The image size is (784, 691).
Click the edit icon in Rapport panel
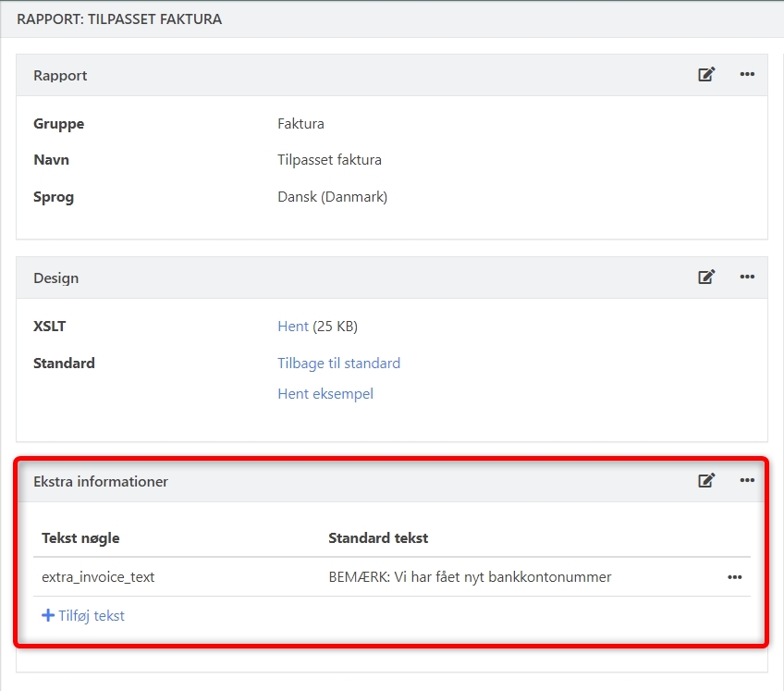(x=706, y=75)
